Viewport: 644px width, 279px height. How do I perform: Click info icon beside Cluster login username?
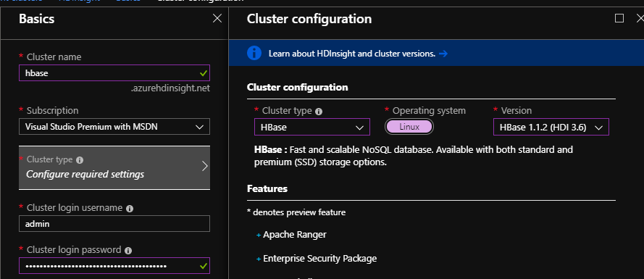click(130, 209)
